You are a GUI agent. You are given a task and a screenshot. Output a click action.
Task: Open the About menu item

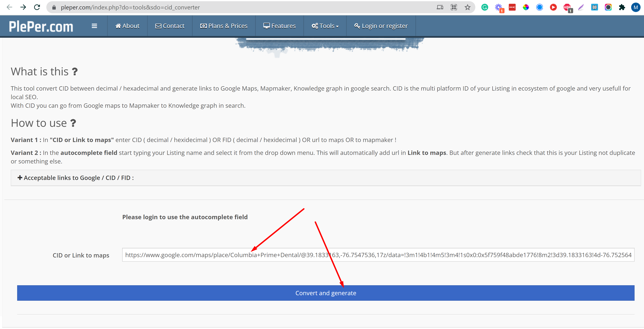point(127,26)
